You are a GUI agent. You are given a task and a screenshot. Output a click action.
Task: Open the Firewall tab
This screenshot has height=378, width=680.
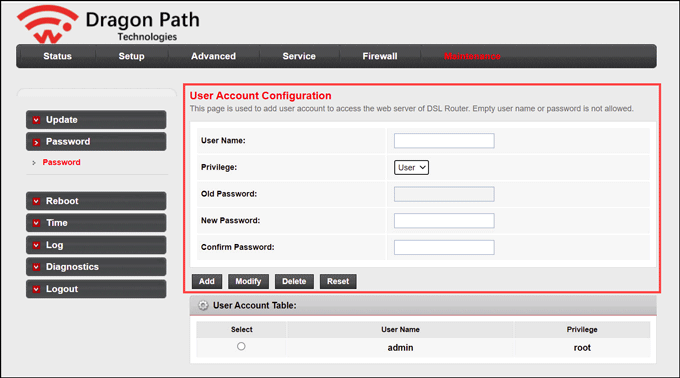point(380,56)
